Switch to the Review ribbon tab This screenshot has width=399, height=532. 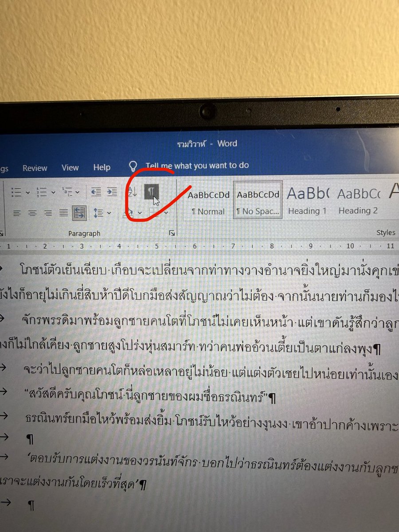point(35,168)
